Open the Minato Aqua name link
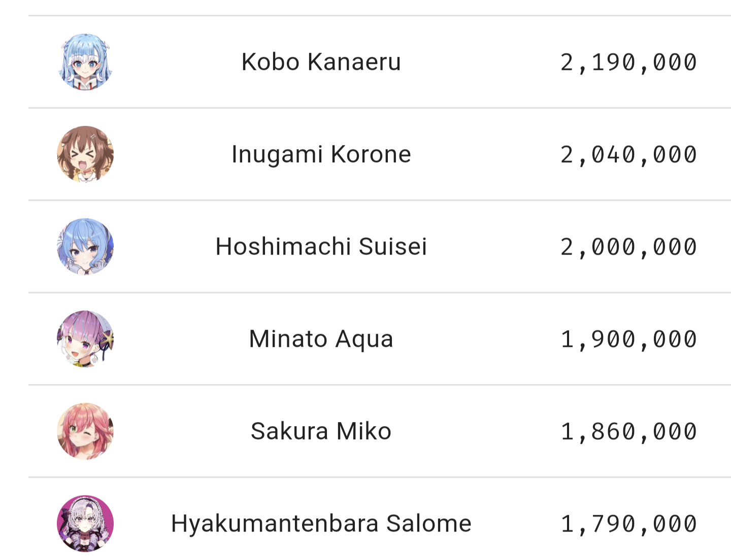 tap(321, 339)
